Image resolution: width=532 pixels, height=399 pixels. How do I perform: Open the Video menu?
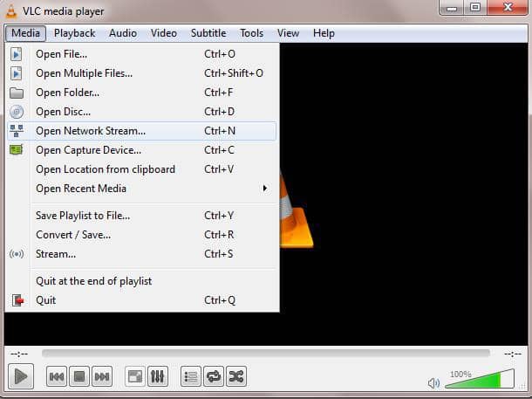point(164,33)
